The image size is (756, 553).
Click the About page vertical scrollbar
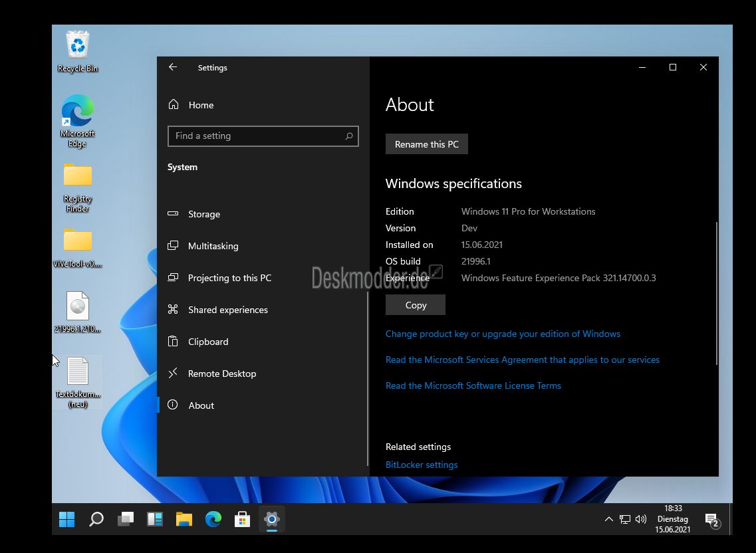pos(717,293)
